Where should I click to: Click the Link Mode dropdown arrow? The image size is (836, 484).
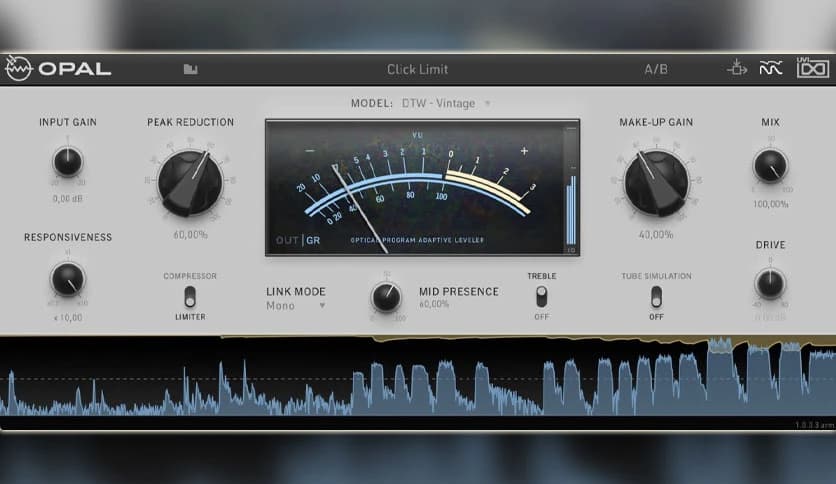(322, 305)
